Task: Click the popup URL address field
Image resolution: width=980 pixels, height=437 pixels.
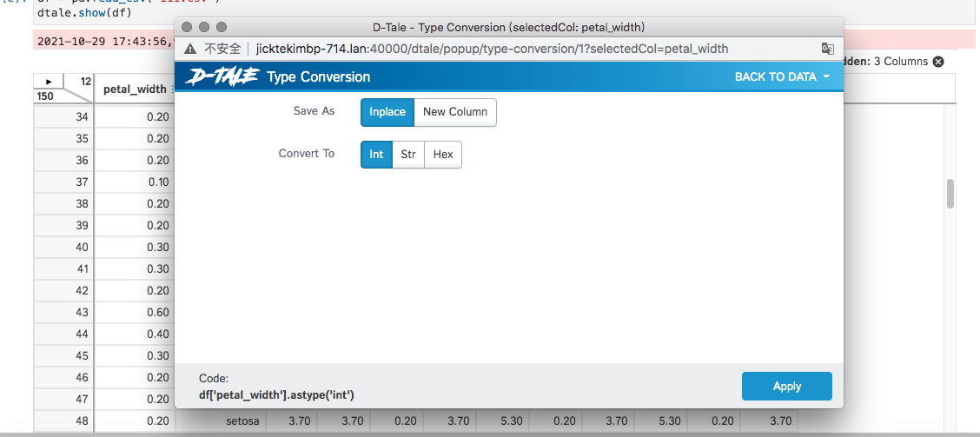Action: tap(492, 49)
